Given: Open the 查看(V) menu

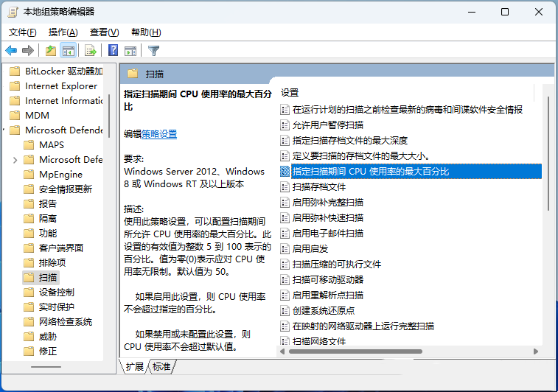Looking at the screenshot, I should tap(104, 32).
